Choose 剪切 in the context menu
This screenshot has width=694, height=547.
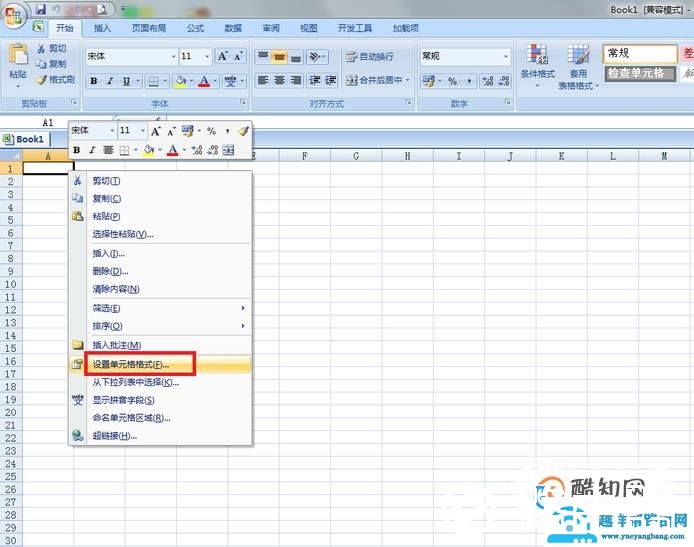pos(160,181)
